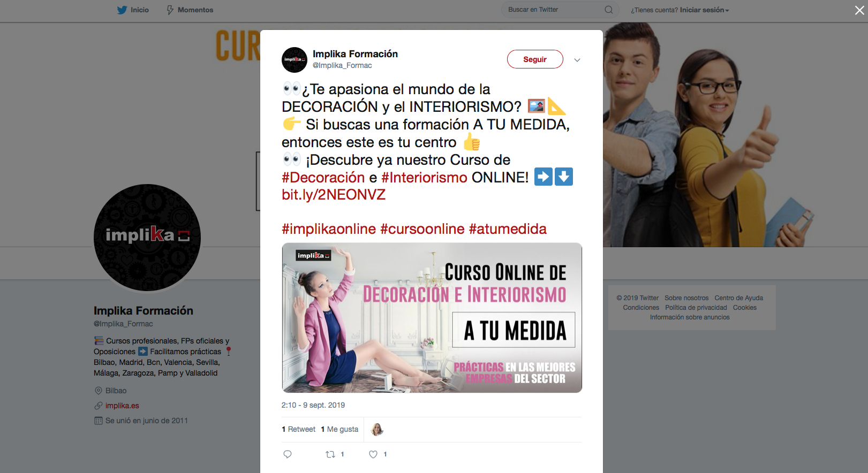Expand the tweet options chevron
Image resolution: width=868 pixels, height=473 pixels.
577,60
